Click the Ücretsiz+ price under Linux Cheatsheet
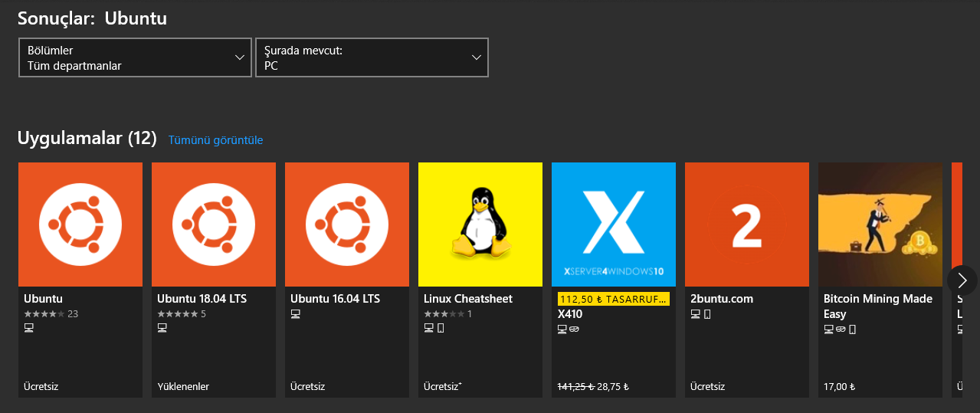 point(442,387)
